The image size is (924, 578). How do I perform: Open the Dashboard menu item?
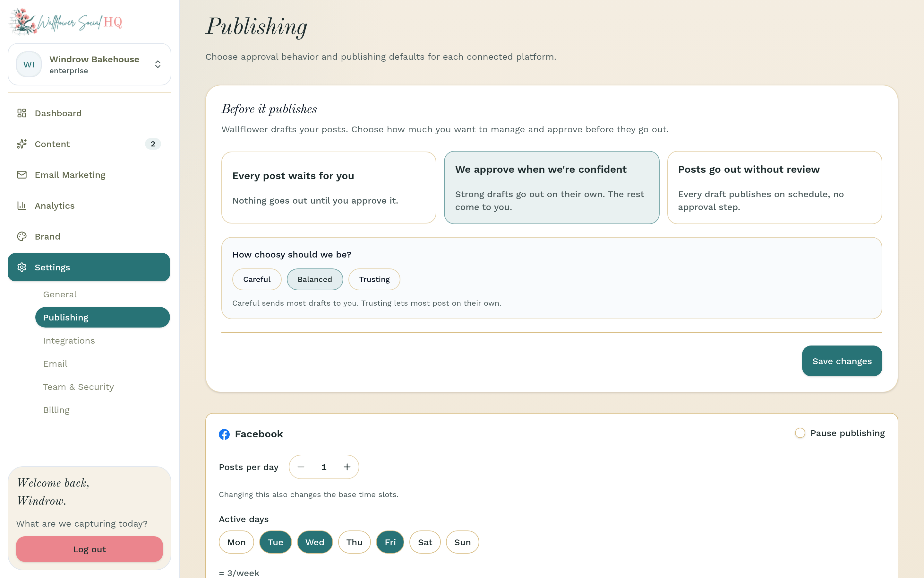[89, 113]
